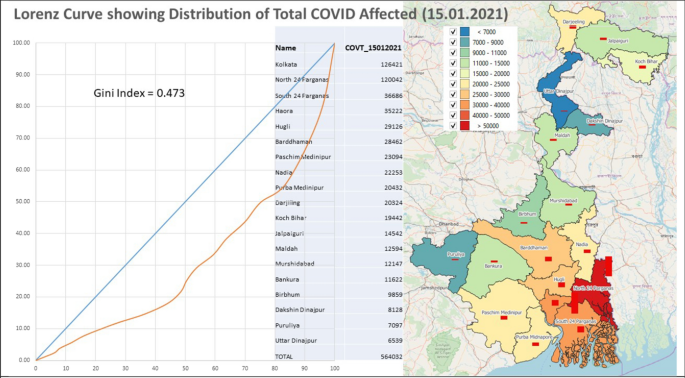Click the red bar marker on Bankura

(494, 261)
